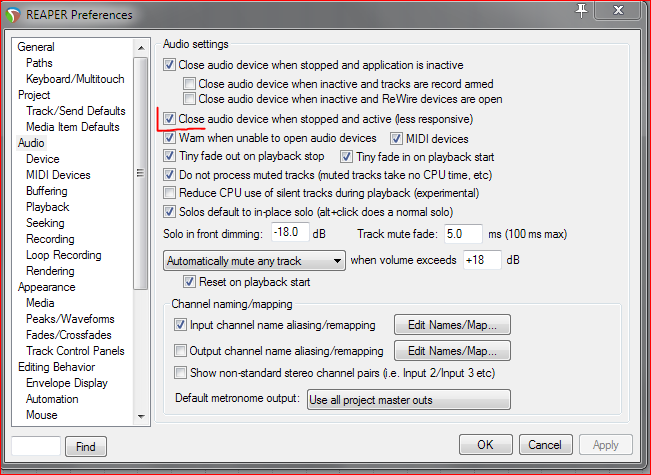The image size is (651, 475).
Task: Enable Reduce CPU use of silent tracks
Action: tap(169, 193)
